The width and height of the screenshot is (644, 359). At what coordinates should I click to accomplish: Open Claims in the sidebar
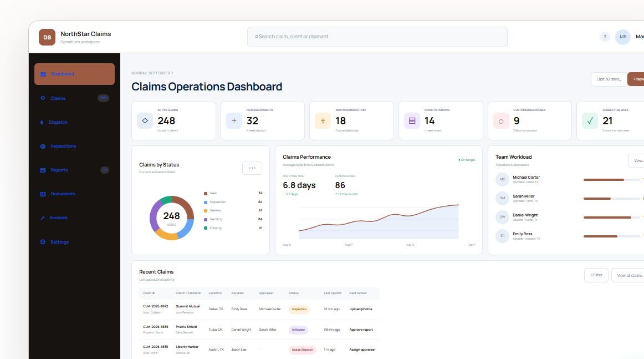click(x=74, y=98)
